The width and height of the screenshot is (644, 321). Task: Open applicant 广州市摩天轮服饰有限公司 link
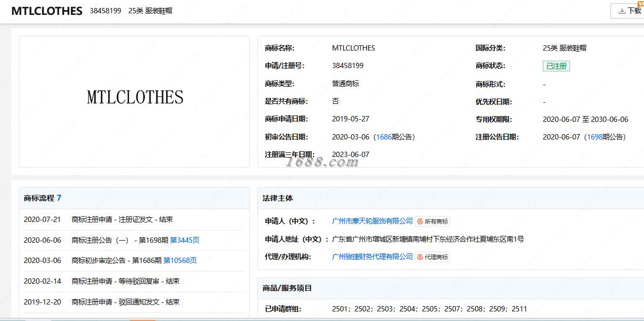point(372,221)
